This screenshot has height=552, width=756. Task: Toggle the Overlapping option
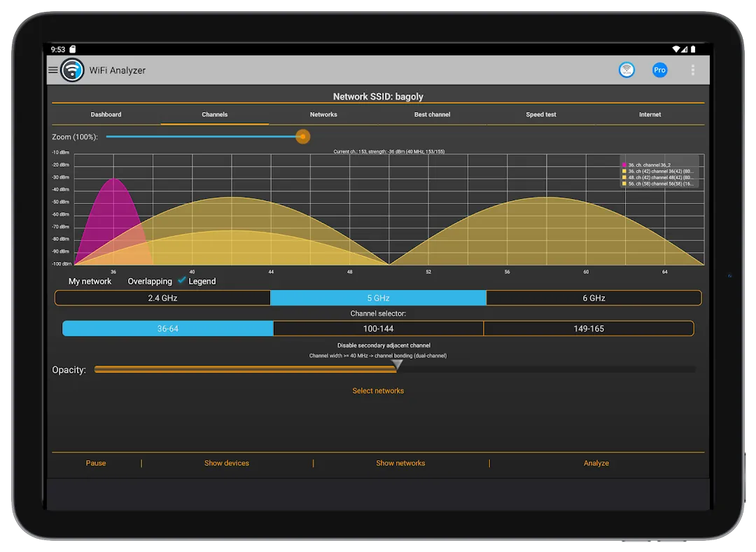click(150, 282)
